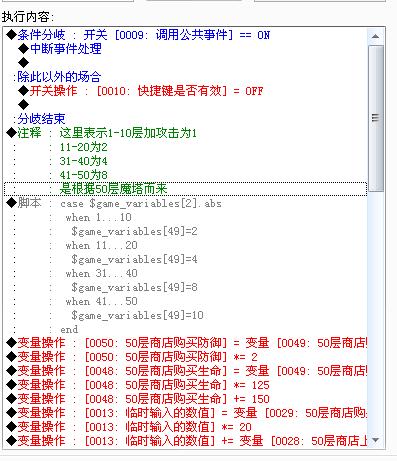Select the 中断事件处理 command line
The width and height of the screenshot is (397, 461).
click(x=186, y=49)
